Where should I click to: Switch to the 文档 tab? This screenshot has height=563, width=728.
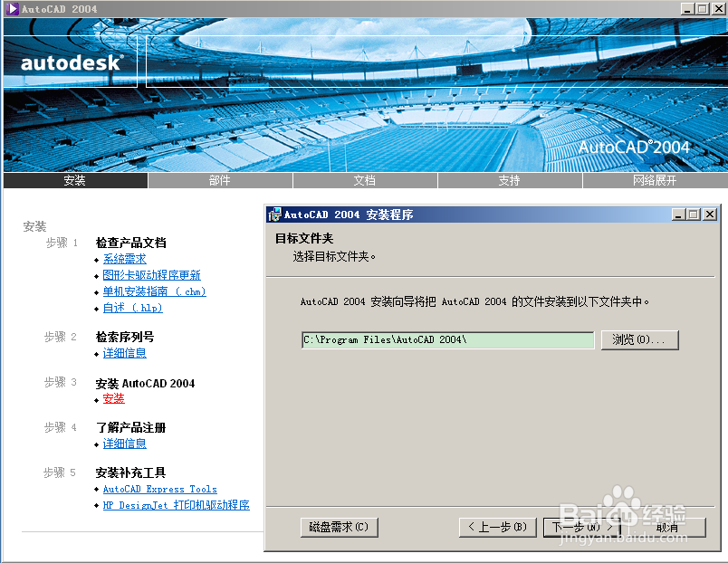tap(365, 180)
